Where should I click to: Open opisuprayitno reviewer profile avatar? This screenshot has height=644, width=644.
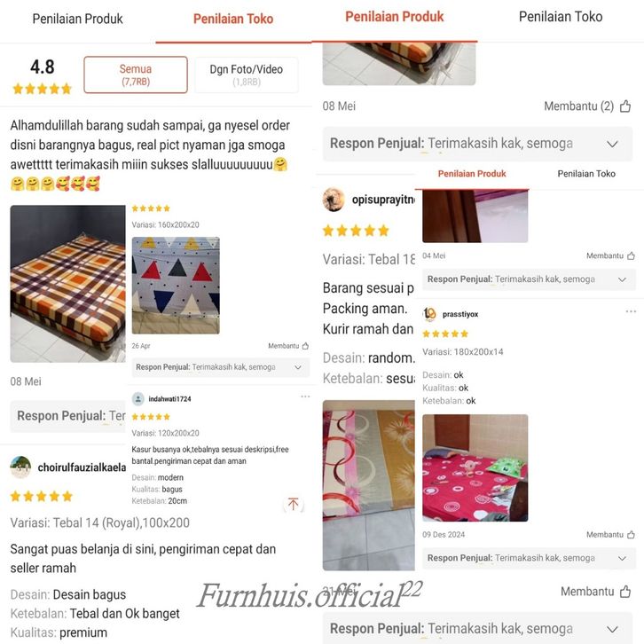point(334,200)
